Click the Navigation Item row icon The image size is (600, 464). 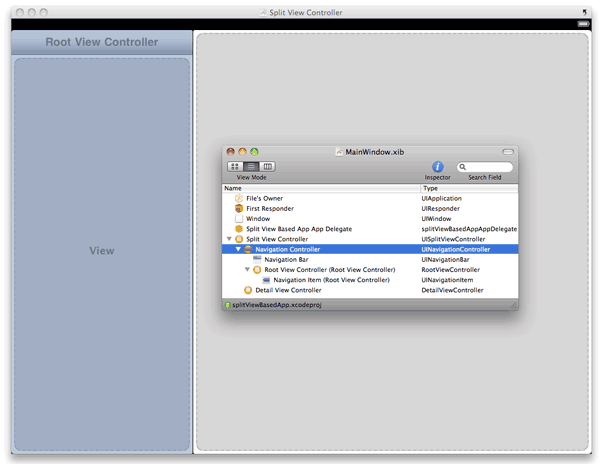click(x=266, y=280)
